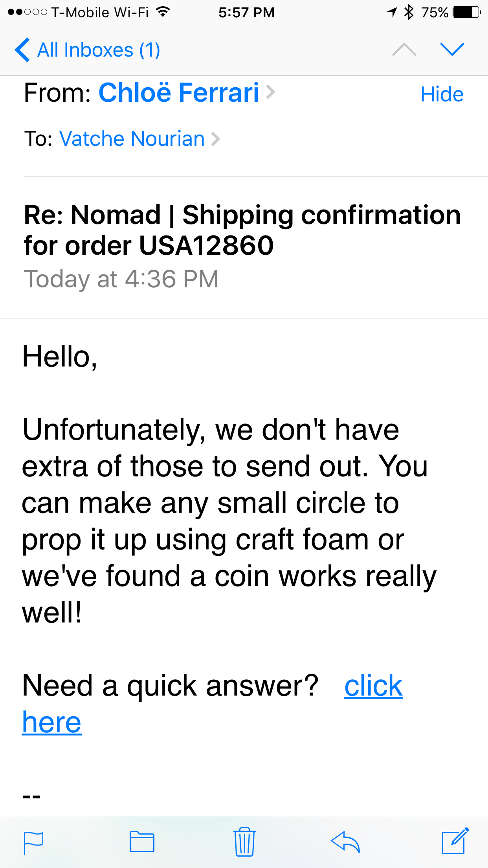Screen dimensions: 488x868
Task: Tap the Bluetooth status icon
Action: point(409,12)
